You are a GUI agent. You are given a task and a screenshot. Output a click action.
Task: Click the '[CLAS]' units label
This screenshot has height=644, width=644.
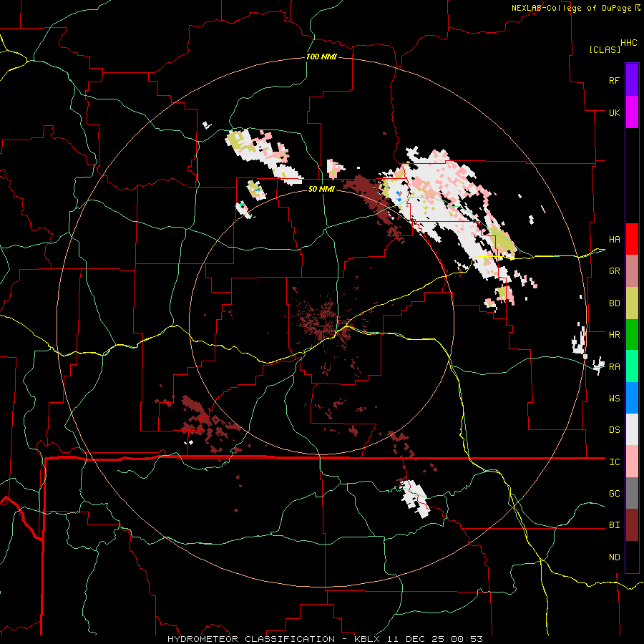click(605, 49)
